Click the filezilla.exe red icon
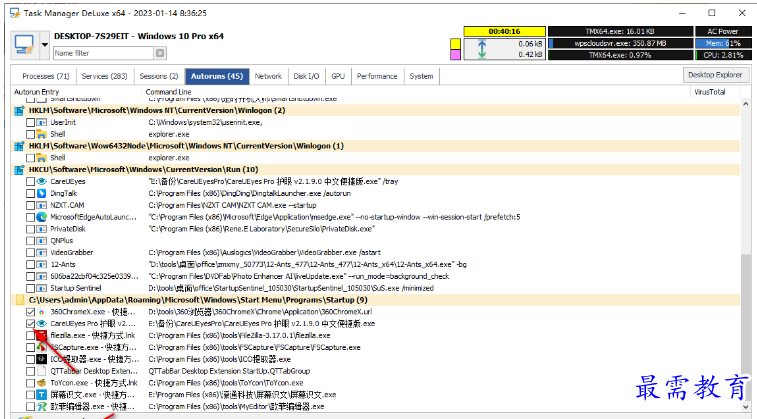 click(x=42, y=335)
